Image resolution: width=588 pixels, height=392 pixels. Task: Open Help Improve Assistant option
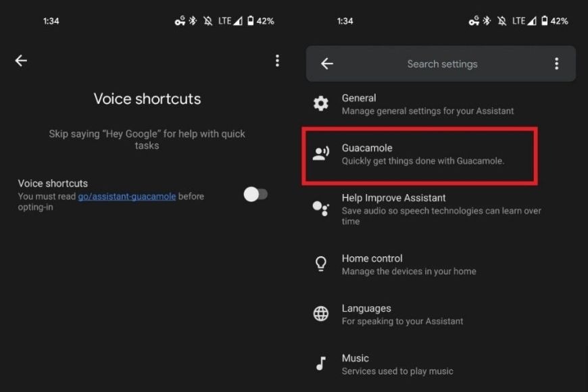pyautogui.click(x=441, y=209)
